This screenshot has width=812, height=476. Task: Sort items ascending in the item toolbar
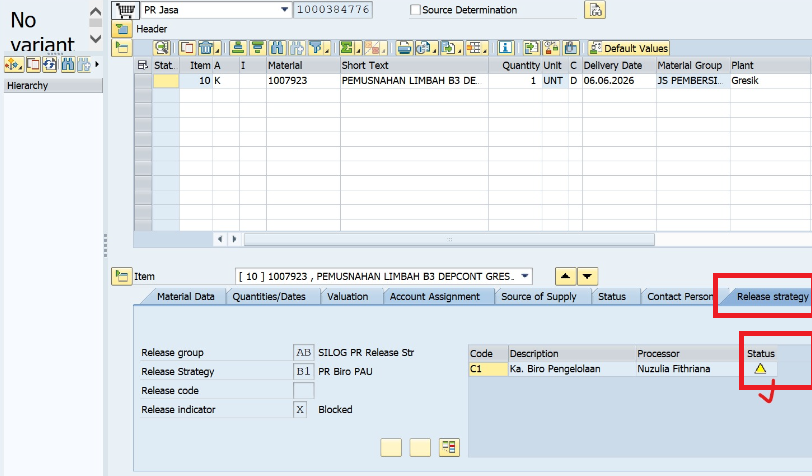238,48
